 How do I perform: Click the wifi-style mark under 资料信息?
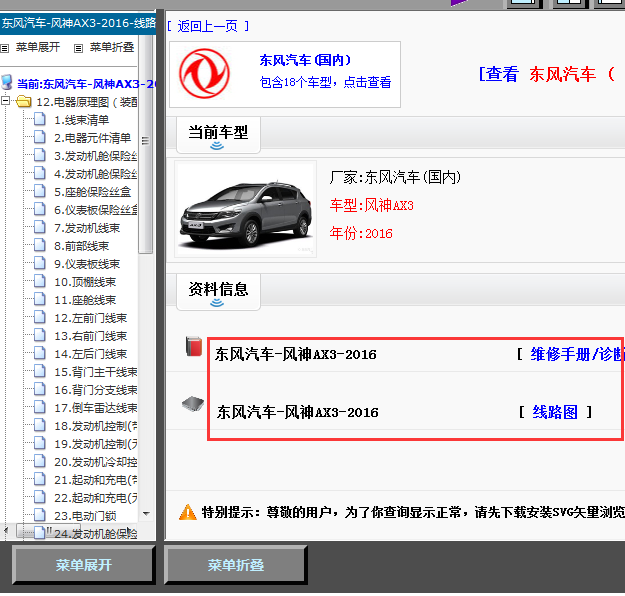point(217,303)
